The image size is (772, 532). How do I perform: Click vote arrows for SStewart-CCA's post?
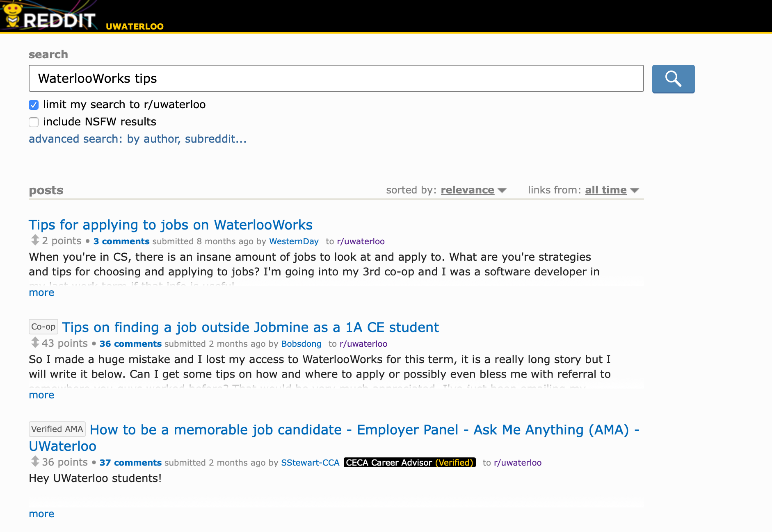35,462
